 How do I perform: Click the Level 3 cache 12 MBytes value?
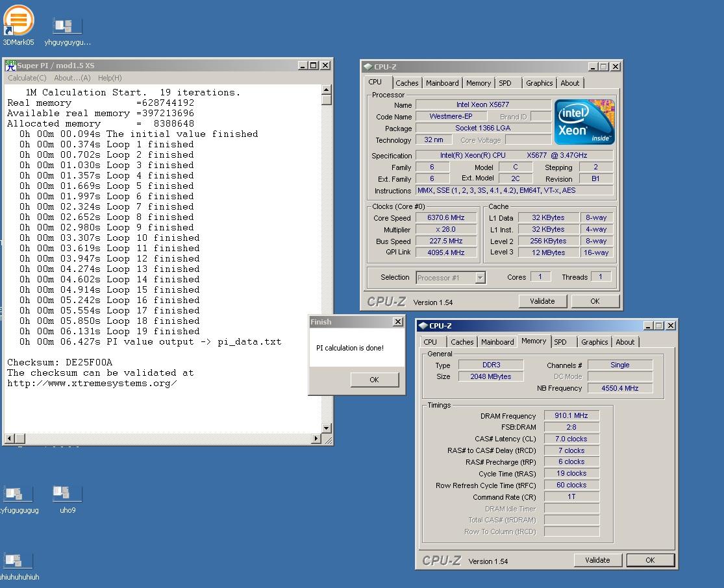click(x=549, y=252)
